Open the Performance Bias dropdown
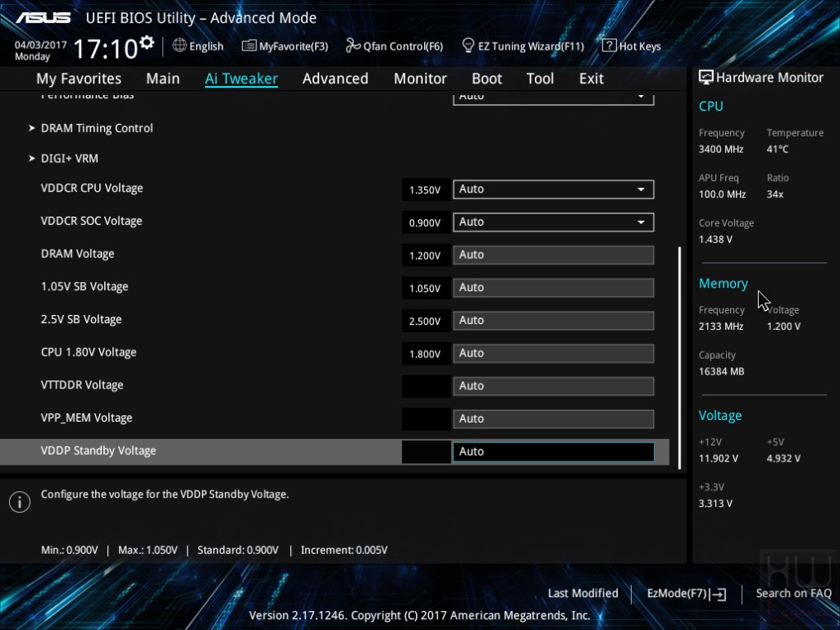 point(553,98)
